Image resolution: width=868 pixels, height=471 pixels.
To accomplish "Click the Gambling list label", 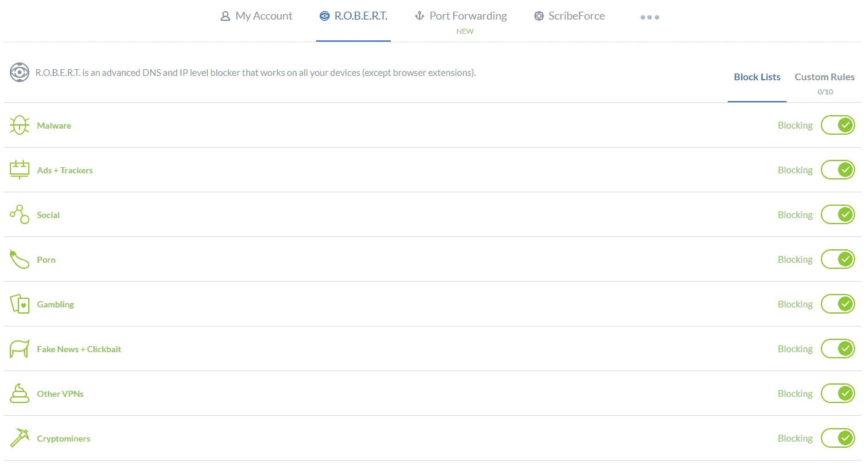I will (55, 304).
